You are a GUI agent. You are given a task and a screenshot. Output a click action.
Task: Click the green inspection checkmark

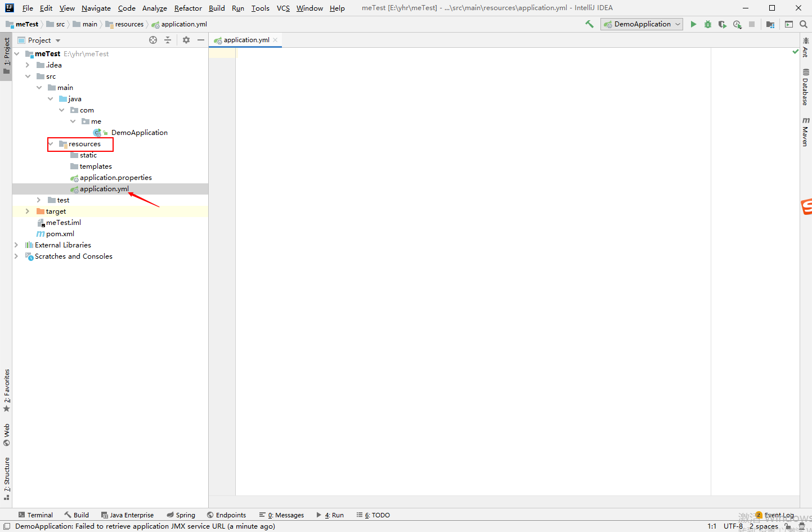pyautogui.click(x=795, y=52)
